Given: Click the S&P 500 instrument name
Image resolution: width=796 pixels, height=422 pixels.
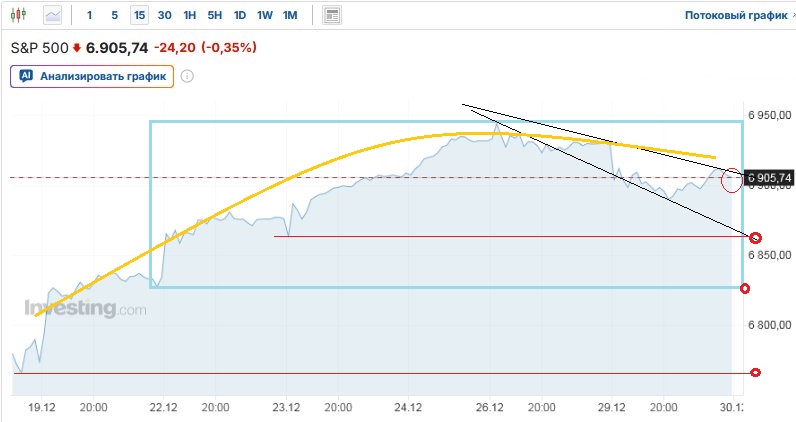Looking at the screenshot, I should [39, 47].
